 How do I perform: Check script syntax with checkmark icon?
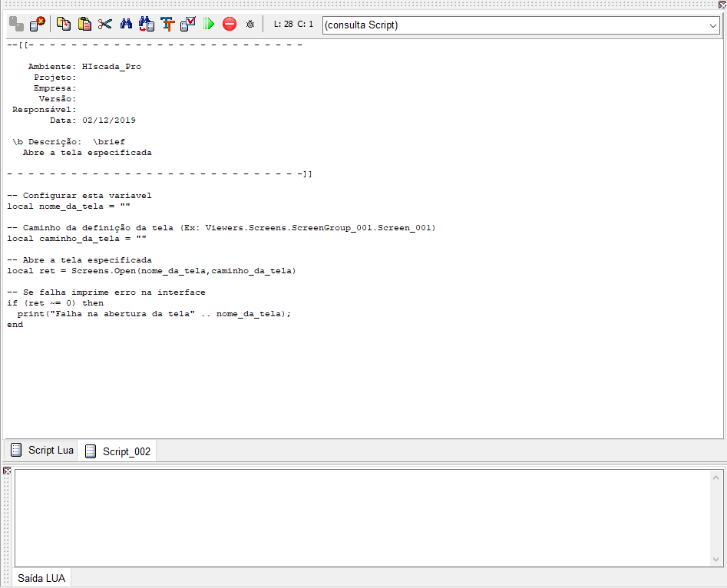coord(188,24)
